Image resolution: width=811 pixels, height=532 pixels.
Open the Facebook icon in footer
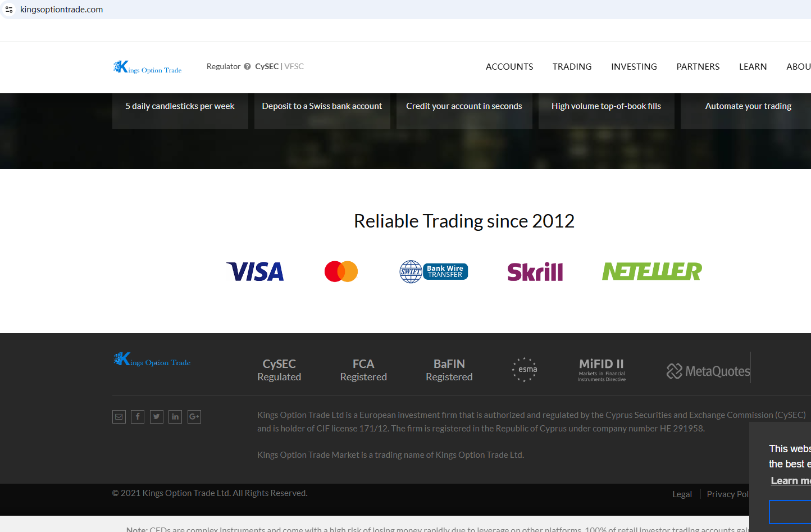pyautogui.click(x=138, y=417)
